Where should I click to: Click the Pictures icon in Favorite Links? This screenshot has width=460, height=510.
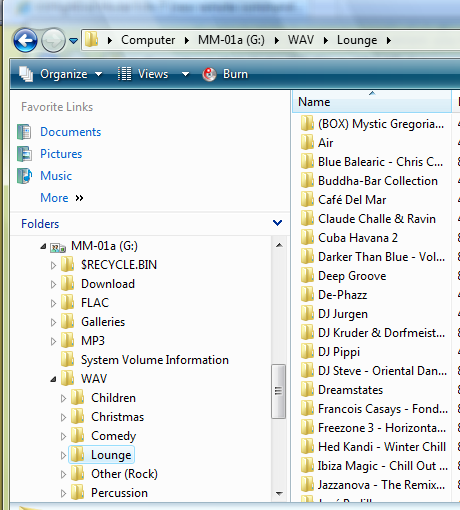coord(24,154)
